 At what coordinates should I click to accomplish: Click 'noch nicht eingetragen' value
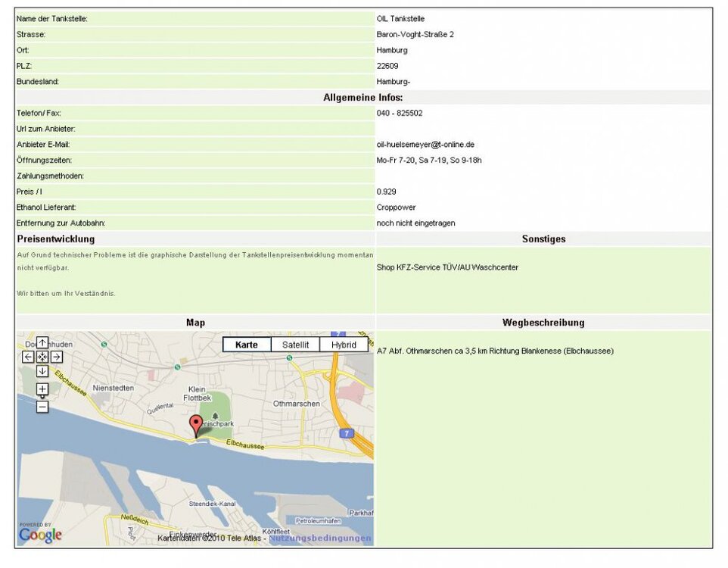(x=415, y=223)
